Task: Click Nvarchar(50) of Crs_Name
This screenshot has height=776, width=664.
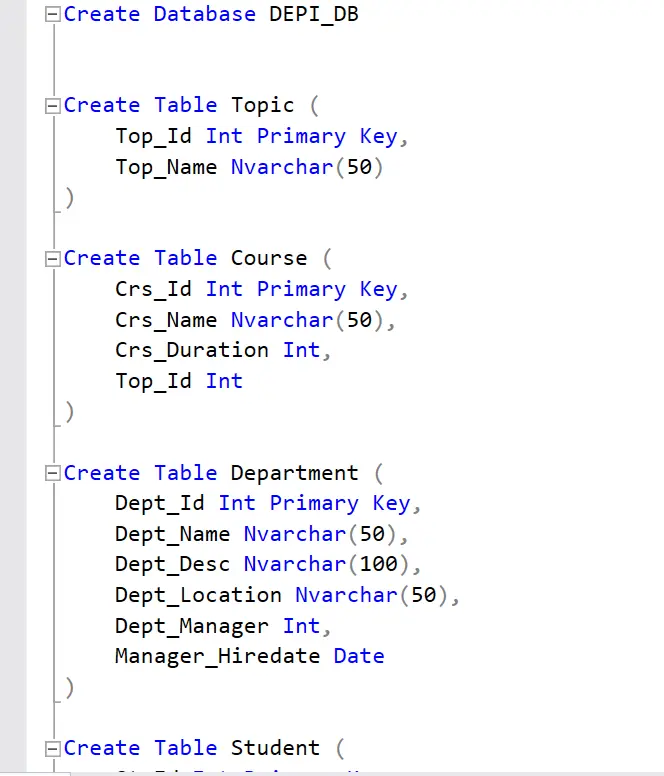Action: (x=307, y=320)
